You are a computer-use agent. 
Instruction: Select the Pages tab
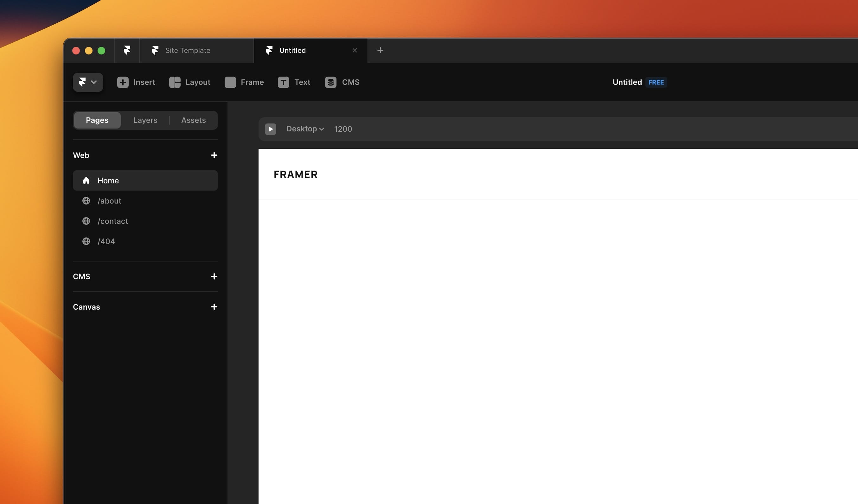click(x=97, y=120)
